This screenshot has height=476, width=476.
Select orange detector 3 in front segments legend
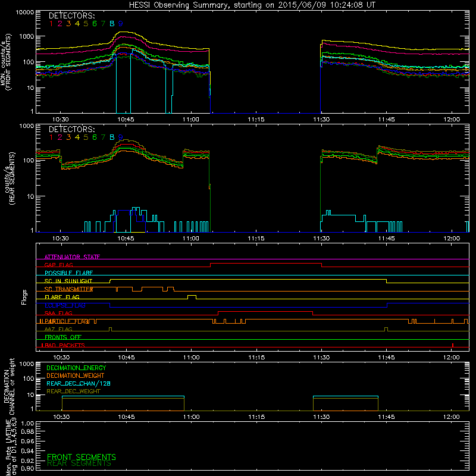click(x=68, y=24)
